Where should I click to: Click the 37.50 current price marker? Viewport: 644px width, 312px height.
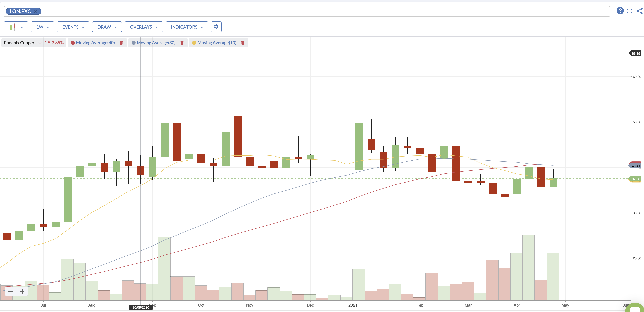635,179
